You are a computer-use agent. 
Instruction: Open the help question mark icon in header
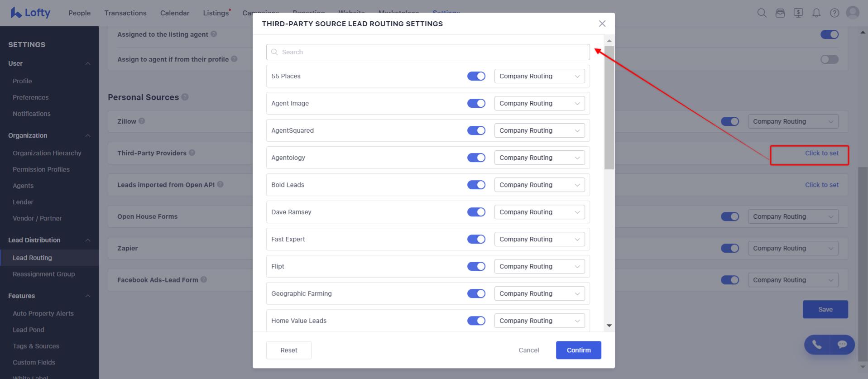pyautogui.click(x=834, y=13)
